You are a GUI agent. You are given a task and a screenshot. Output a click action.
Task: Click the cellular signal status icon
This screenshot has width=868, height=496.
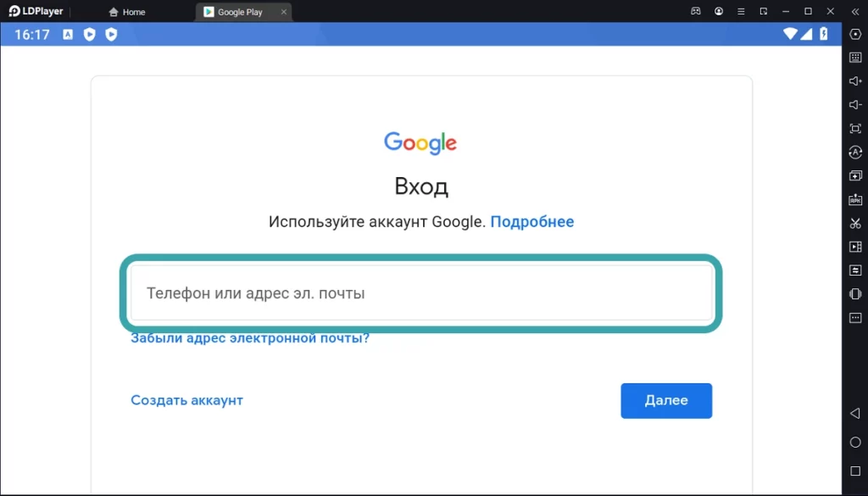807,34
